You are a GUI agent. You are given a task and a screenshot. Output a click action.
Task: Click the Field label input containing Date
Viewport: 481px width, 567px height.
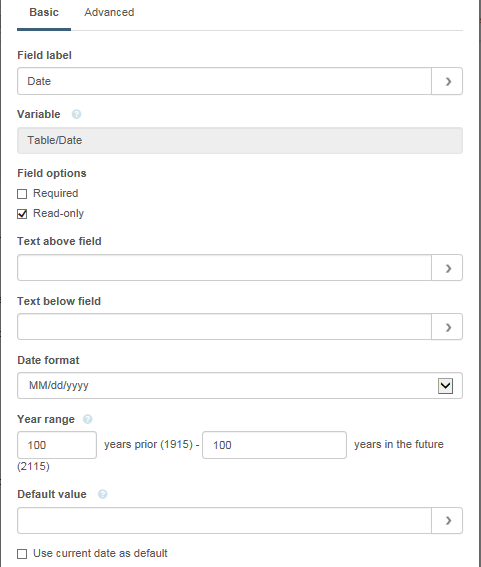(224, 81)
